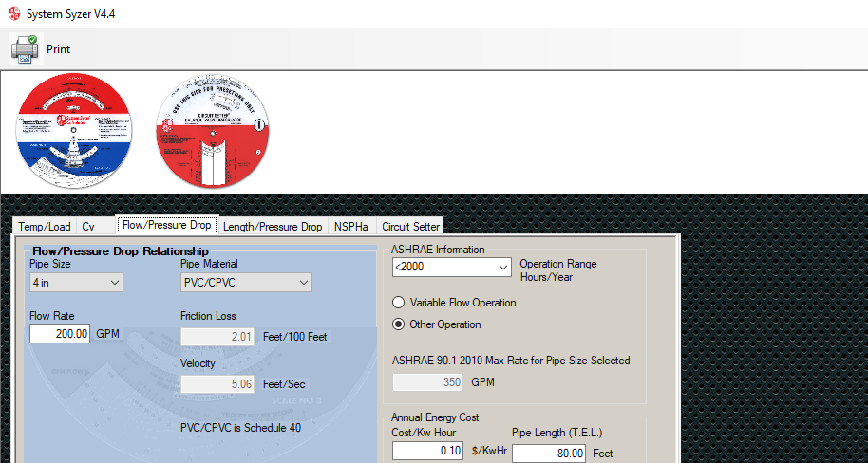Select the Flow/Pressure Drop tab
Screen dimensions: 868x463
(166, 225)
